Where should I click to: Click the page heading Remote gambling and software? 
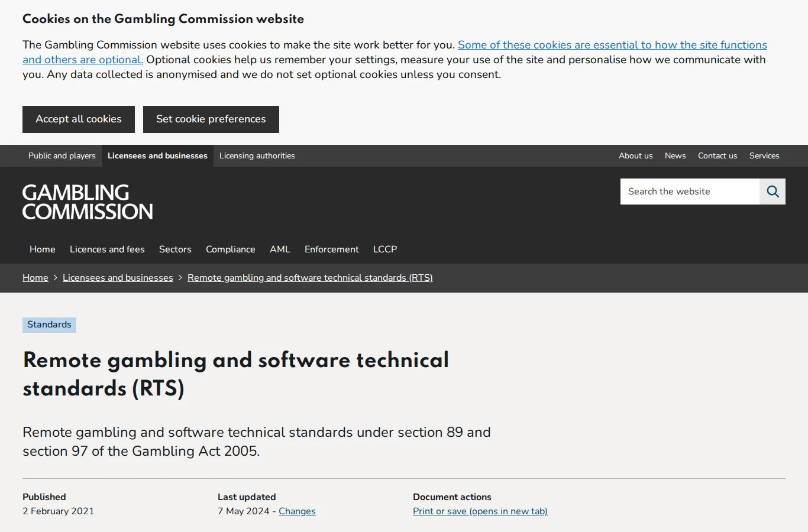235,374
